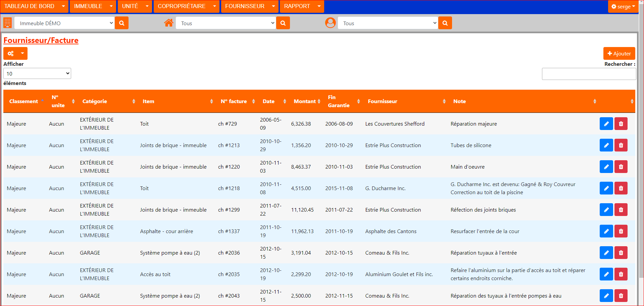Screen dimensions: 644x306
Task: Click the orange user avatar icon
Action: [330, 23]
